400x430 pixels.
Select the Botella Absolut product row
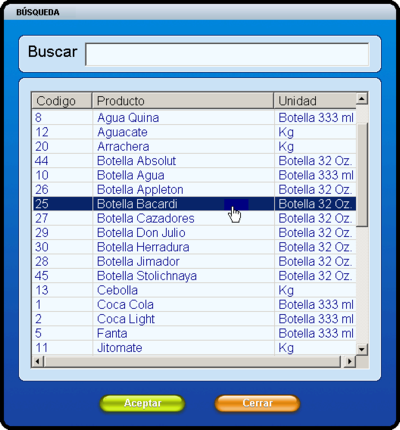194,161
